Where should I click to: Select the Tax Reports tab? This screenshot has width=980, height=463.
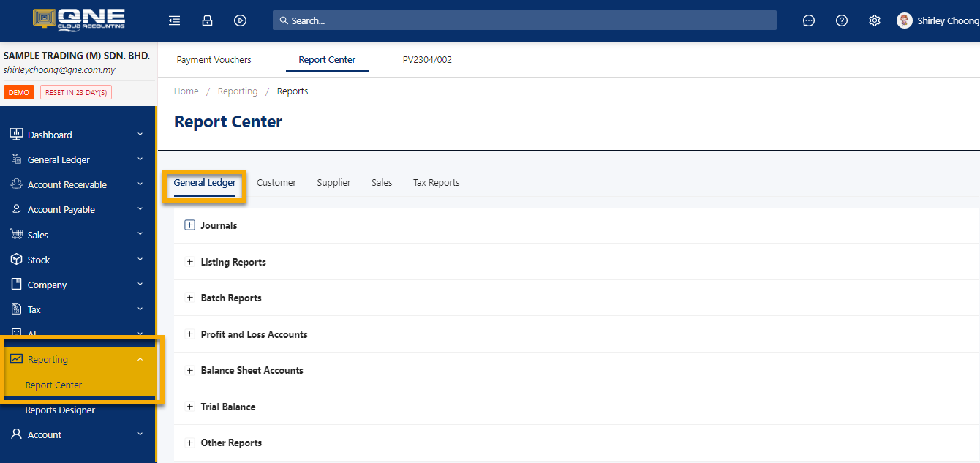436,183
